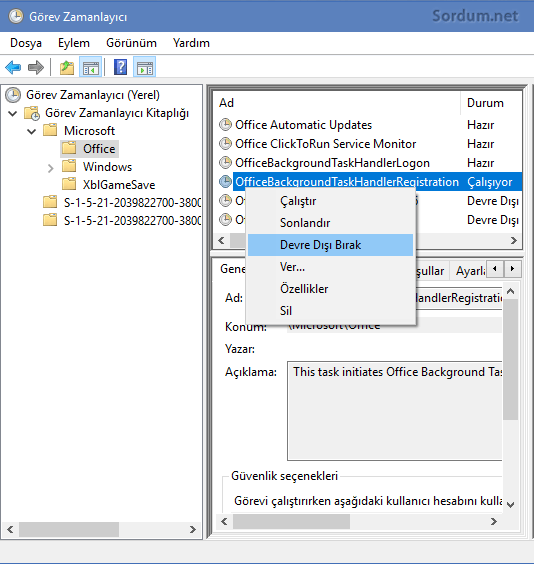This screenshot has width=534, height=564.
Task: Click clock icon of Office Automatic Updates
Action: tap(225, 125)
